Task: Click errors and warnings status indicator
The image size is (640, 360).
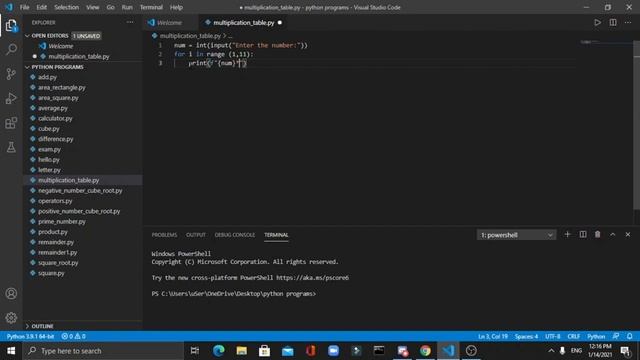Action: (73, 336)
